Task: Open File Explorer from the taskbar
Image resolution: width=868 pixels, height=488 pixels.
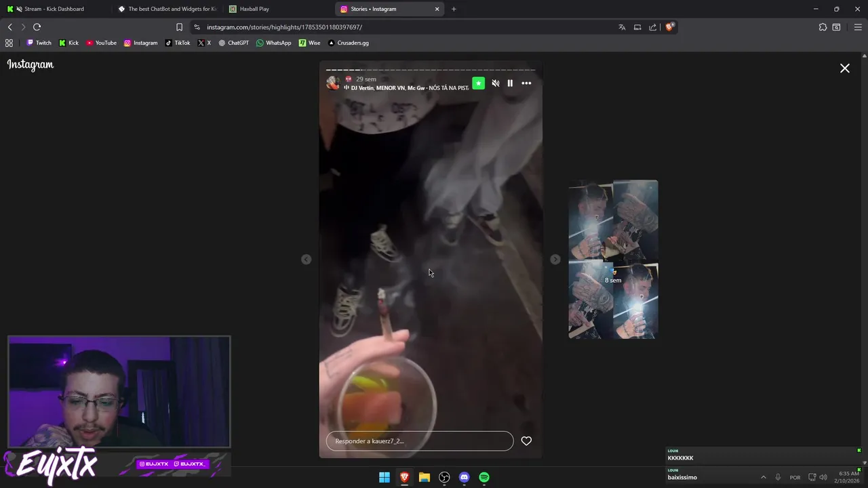Action: point(425,477)
